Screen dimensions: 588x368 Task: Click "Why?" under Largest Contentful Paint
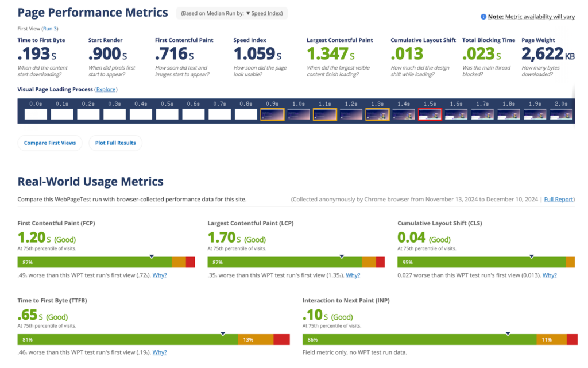pyautogui.click(x=352, y=275)
